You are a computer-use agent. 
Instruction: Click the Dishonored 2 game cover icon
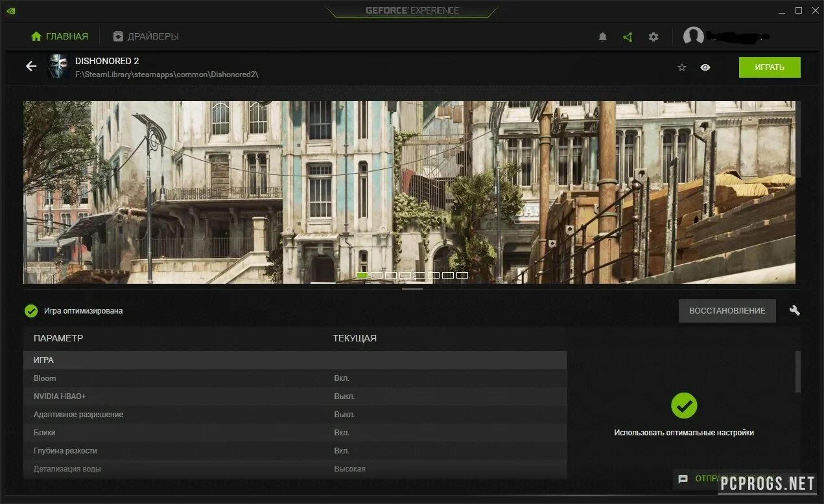tap(58, 67)
